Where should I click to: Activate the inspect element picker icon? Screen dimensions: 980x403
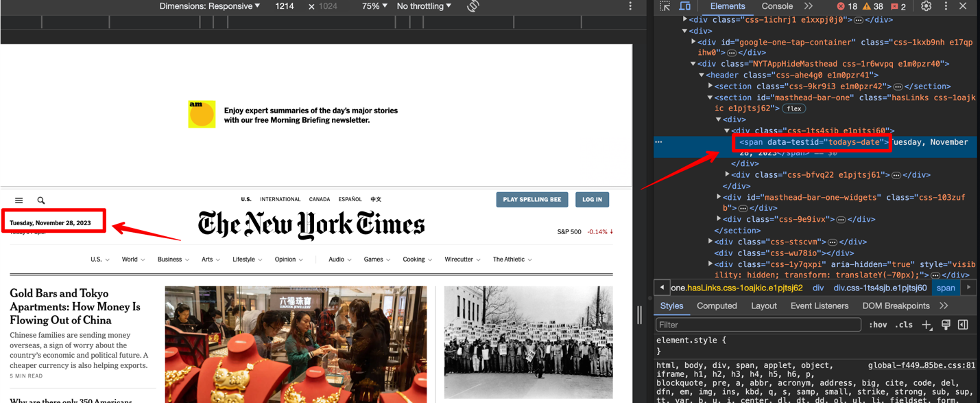(x=665, y=6)
